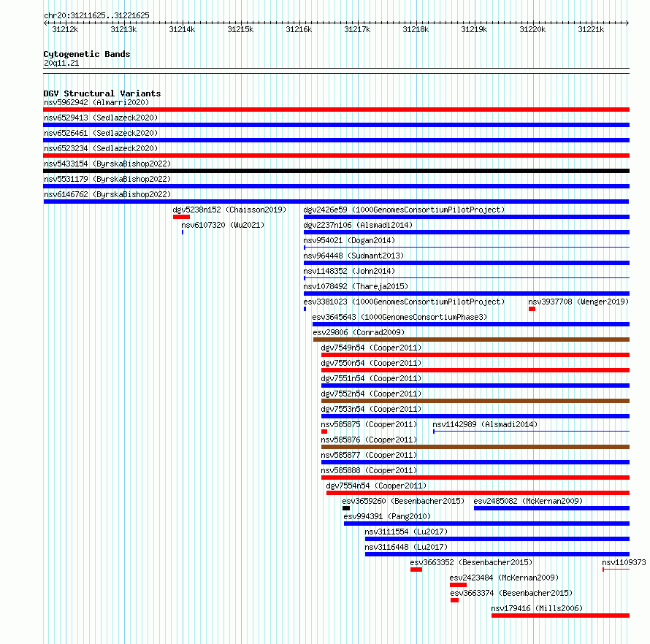The width and height of the screenshot is (650, 644).
Task: Click the 31212k ruler tick label
Action: (x=65, y=30)
